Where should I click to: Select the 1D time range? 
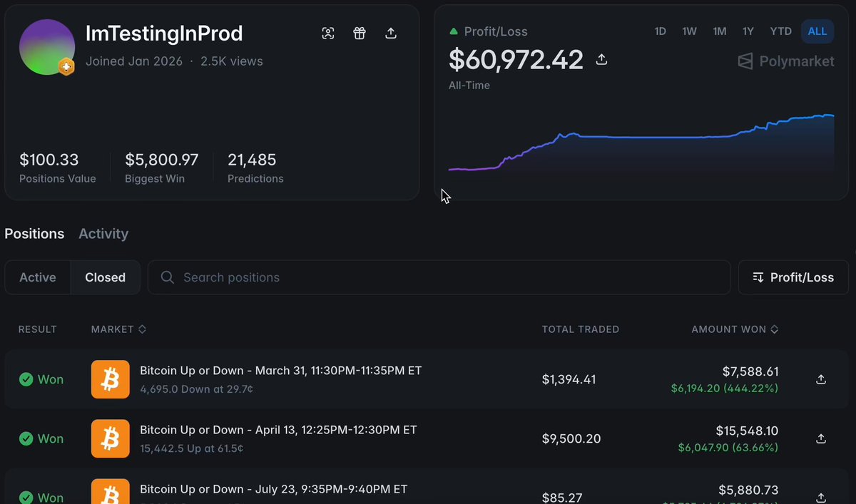tap(661, 31)
